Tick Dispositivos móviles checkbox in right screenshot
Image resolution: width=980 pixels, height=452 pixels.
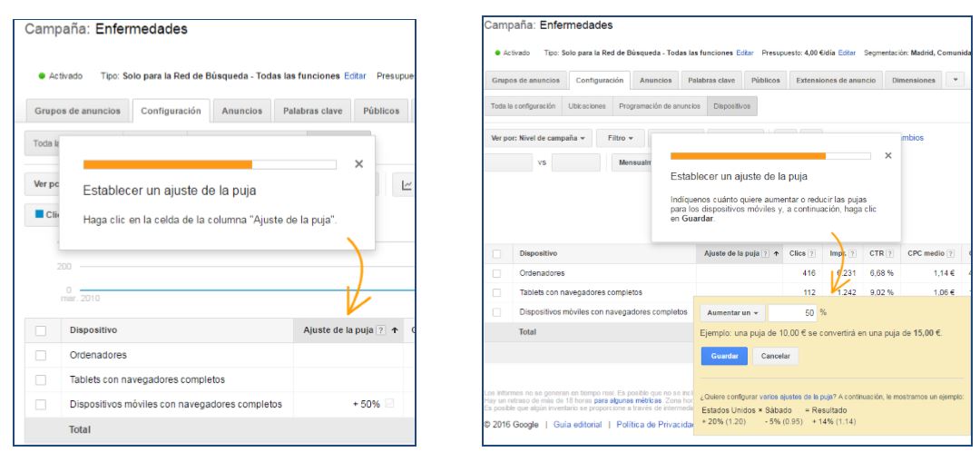coord(496,312)
